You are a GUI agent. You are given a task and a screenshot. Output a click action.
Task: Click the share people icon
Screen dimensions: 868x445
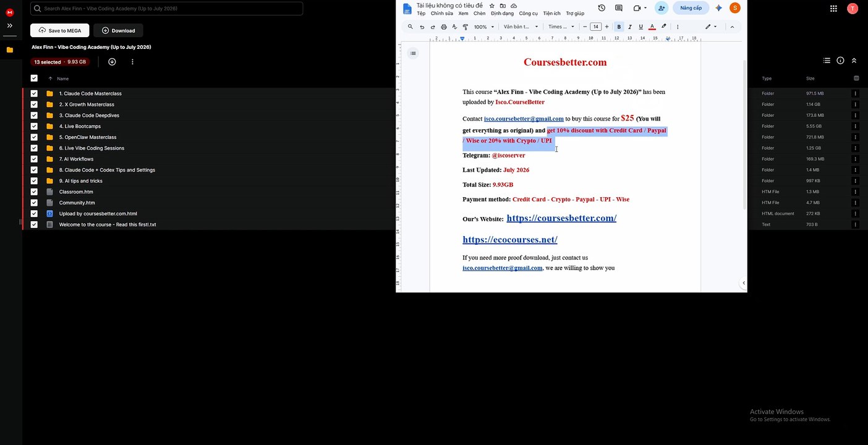pos(662,8)
